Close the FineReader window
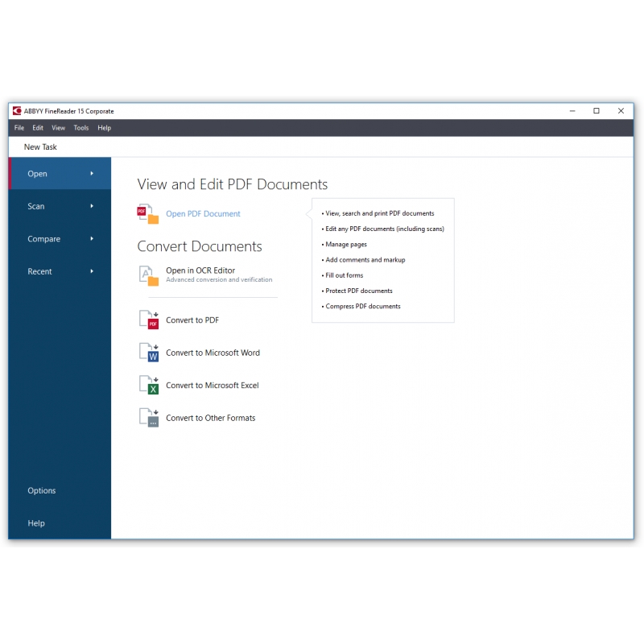 (621, 111)
